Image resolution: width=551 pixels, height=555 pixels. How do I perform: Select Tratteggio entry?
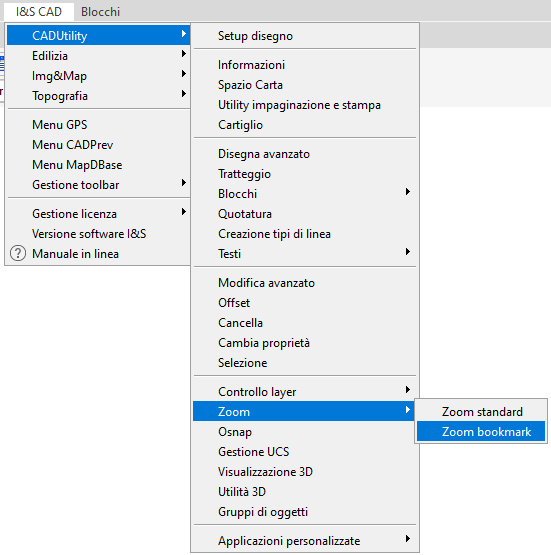click(x=304, y=174)
